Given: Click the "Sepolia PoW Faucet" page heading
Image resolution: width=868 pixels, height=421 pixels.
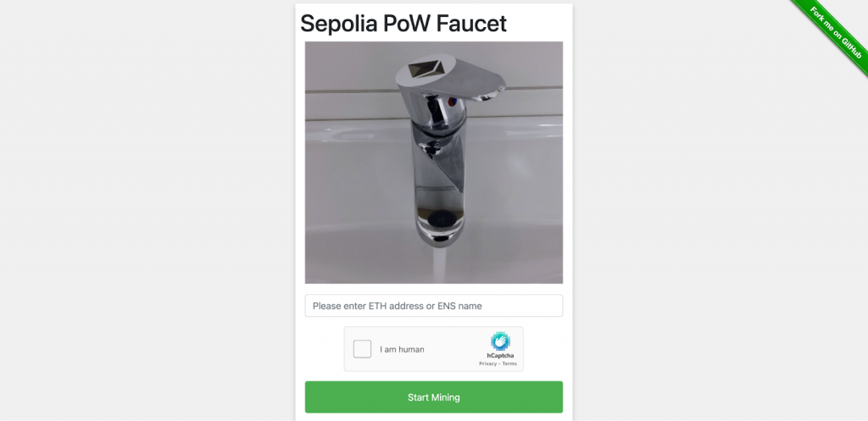Looking at the screenshot, I should coord(403,23).
